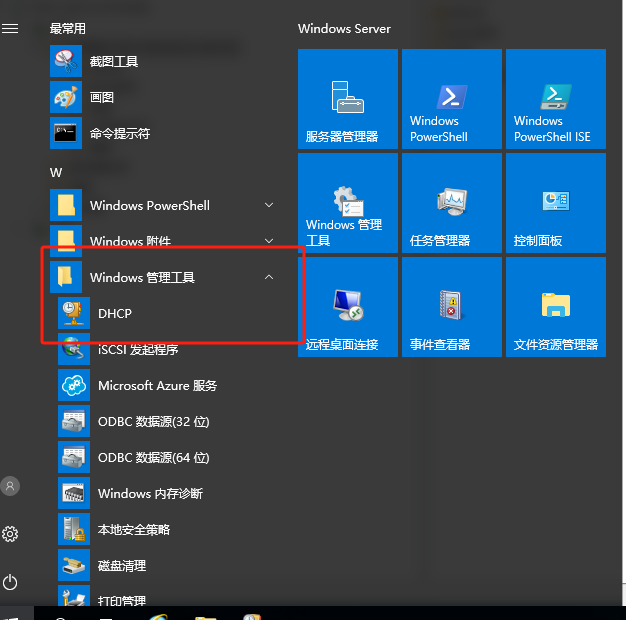
Task: Expand the Windows PowerShell folder chevron
Action: [x=269, y=205]
